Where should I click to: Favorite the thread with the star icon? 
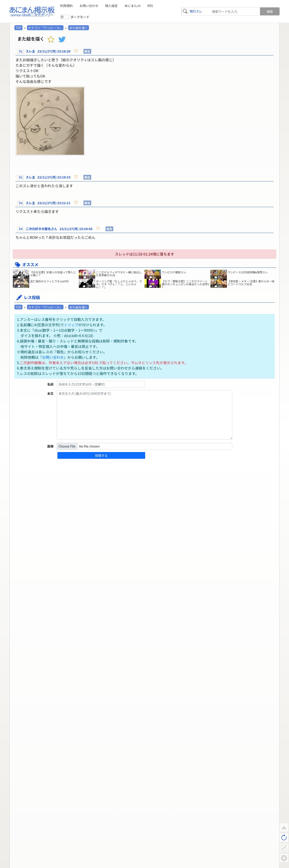point(51,39)
